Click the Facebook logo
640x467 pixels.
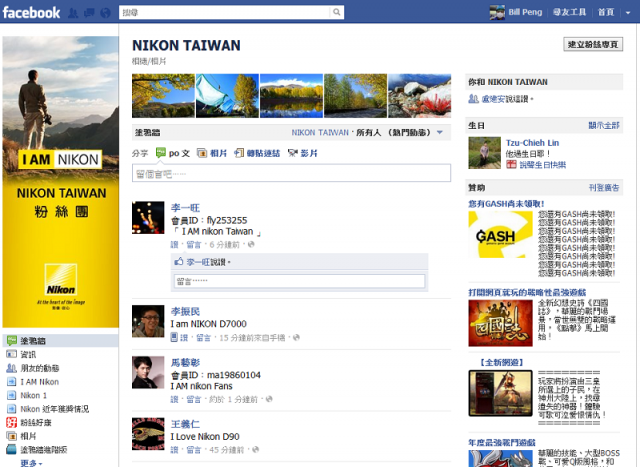(31, 12)
